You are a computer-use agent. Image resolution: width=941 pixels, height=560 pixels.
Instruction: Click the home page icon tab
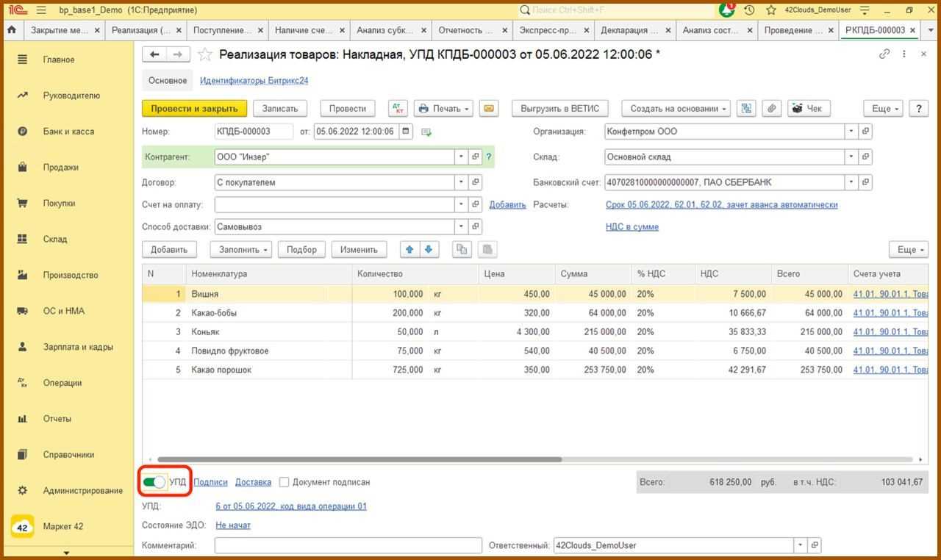point(12,30)
